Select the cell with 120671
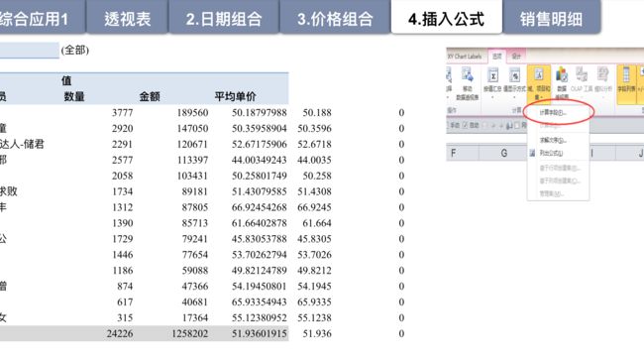The height and width of the screenshot is (363, 644). 192,144
